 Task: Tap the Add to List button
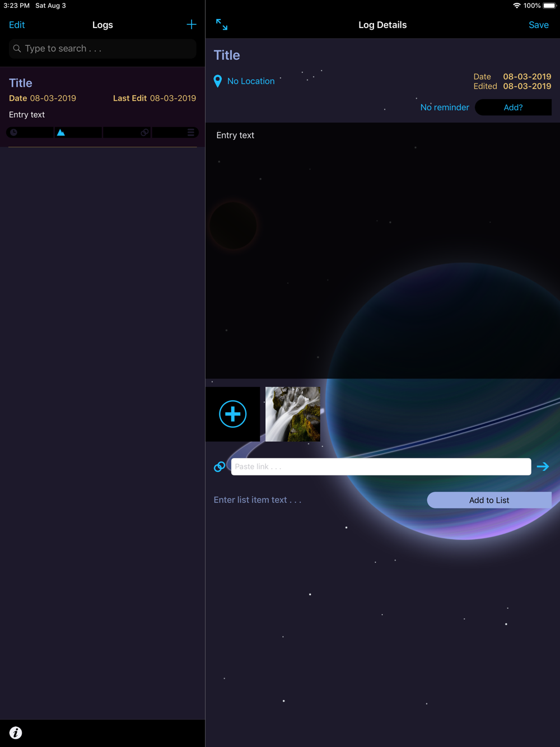[489, 500]
